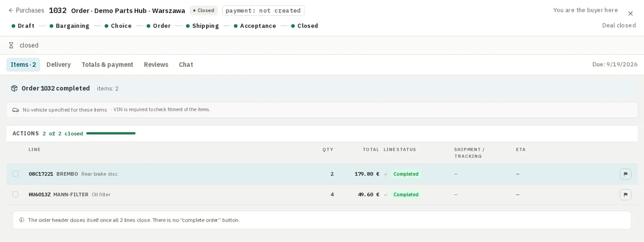This screenshot has width=644, height=242.
Task: Select the Closed stage step
Action: click(x=304, y=26)
